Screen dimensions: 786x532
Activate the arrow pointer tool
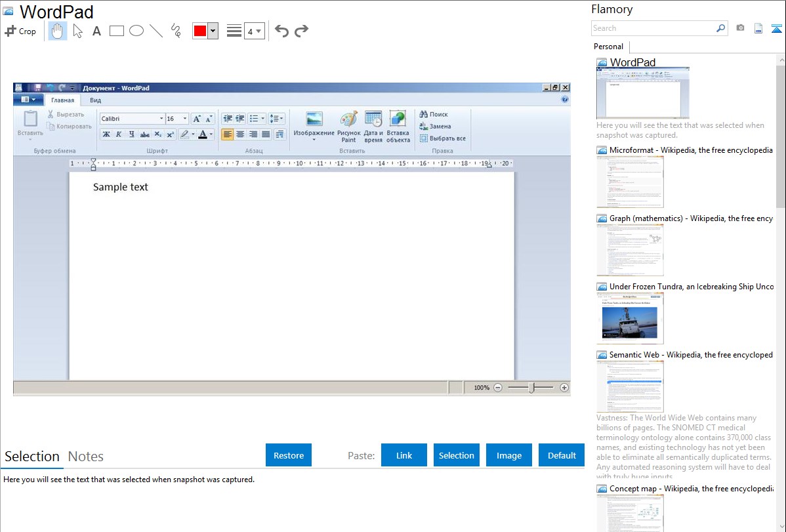(77, 31)
